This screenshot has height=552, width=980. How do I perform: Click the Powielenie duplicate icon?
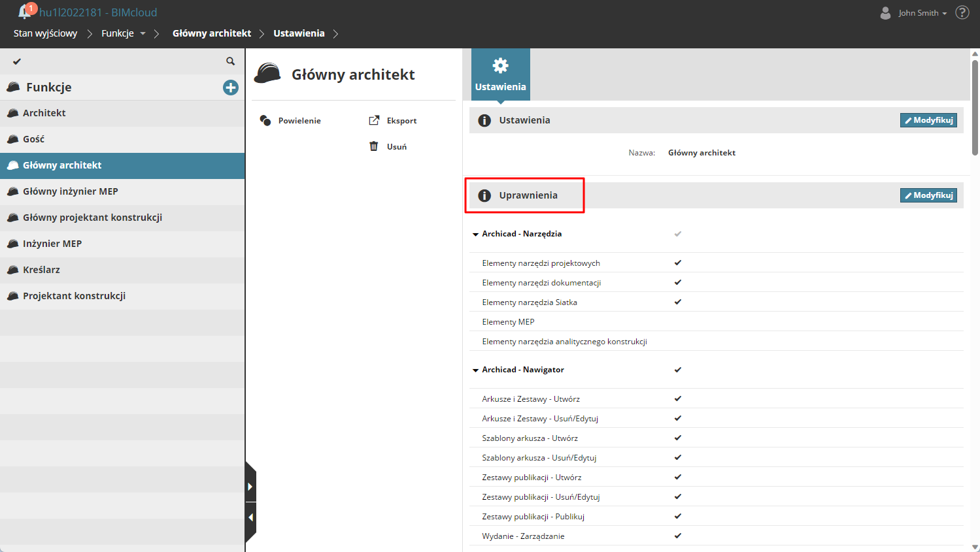[265, 121]
